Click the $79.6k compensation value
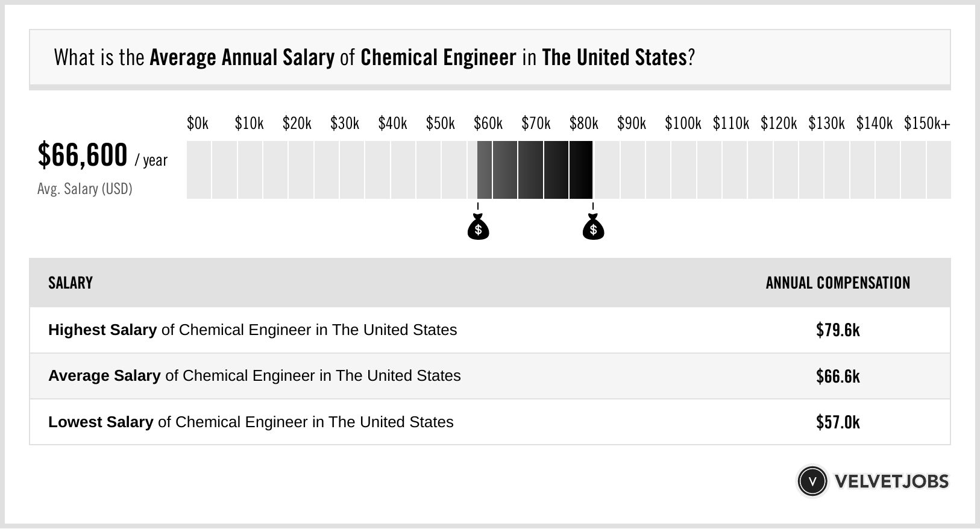This screenshot has height=529, width=980. pyautogui.click(x=838, y=330)
